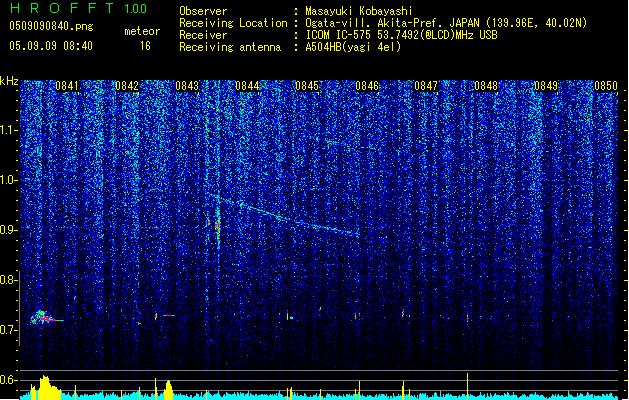Click the Observer label
Image resolution: width=629 pixels, height=400 pixels.
pyautogui.click(x=203, y=11)
